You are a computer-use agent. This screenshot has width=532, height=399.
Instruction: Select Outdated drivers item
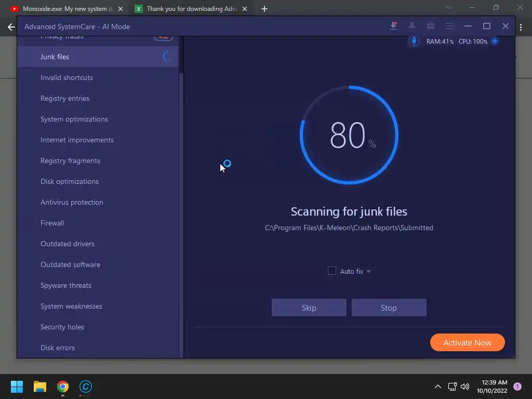(x=98, y=244)
